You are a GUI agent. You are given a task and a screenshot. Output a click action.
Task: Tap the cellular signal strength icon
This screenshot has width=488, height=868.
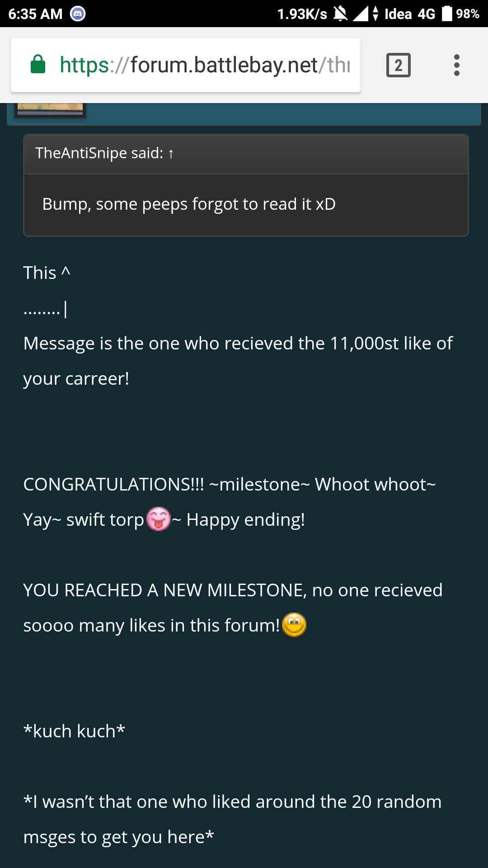[360, 14]
